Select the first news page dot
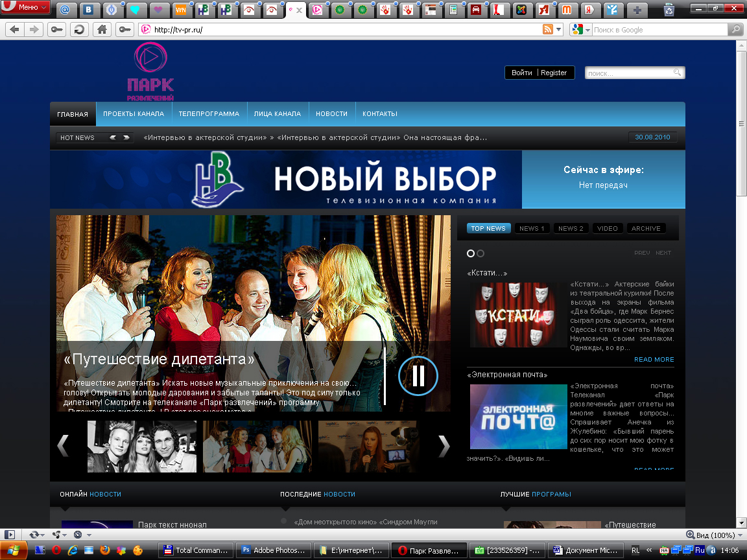 (471, 253)
